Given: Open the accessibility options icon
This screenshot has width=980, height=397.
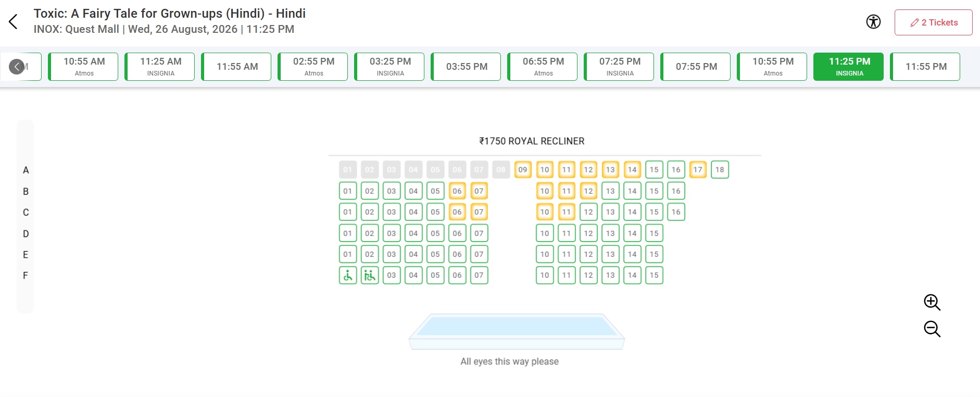Looking at the screenshot, I should [x=873, y=22].
